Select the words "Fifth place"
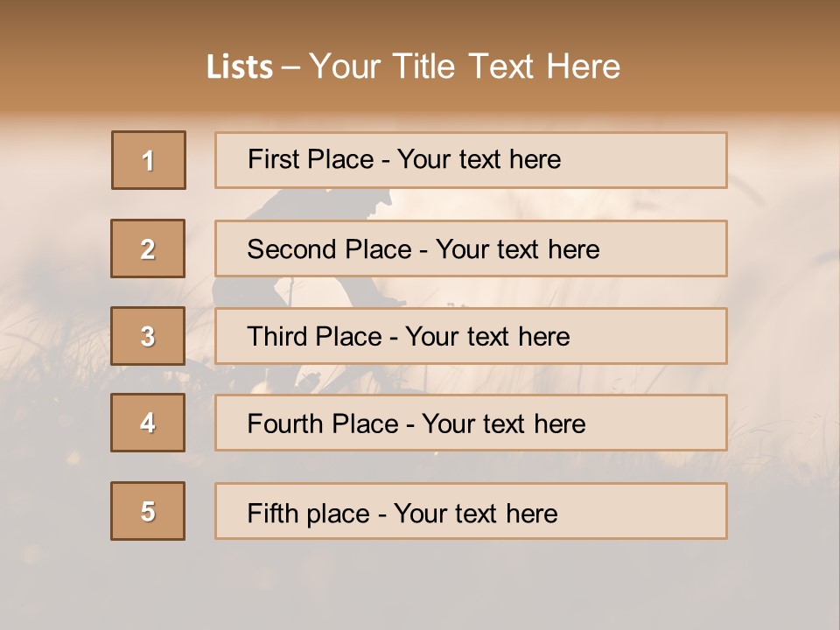This screenshot has height=630, width=840. (306, 514)
